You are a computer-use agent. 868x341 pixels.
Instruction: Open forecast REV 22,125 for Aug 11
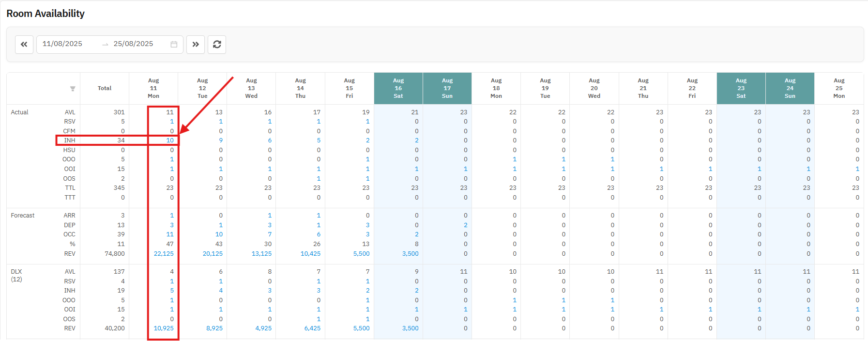pos(164,254)
